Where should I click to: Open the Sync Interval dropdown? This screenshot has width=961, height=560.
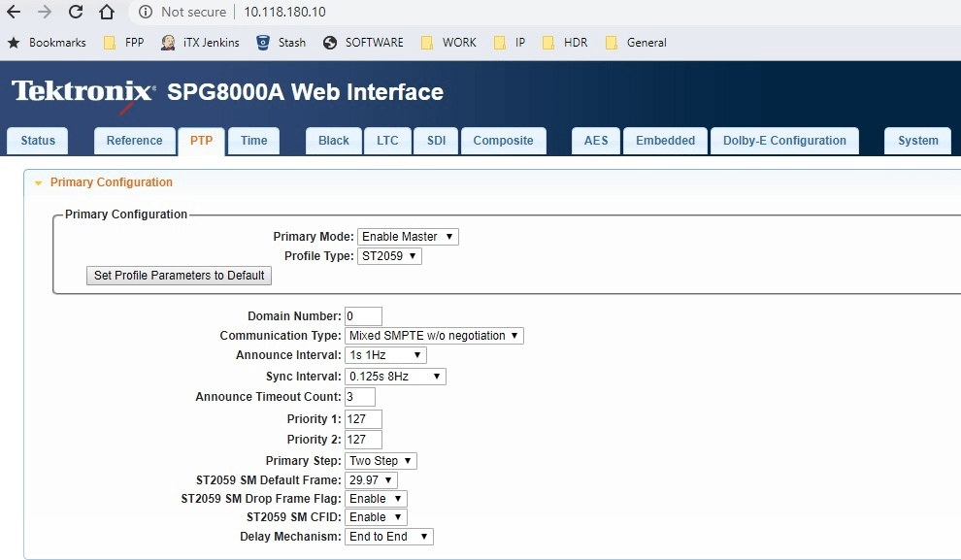pyautogui.click(x=395, y=377)
